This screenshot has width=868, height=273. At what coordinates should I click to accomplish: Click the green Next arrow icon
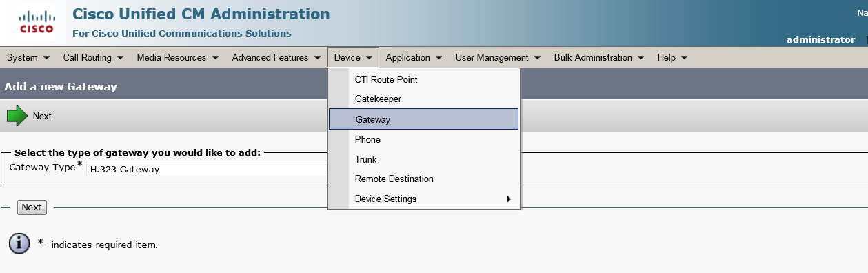click(x=17, y=116)
